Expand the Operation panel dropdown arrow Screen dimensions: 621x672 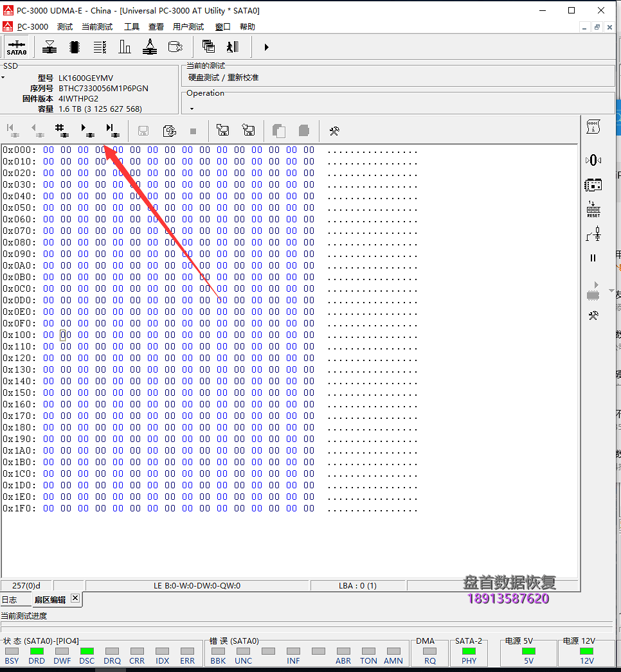click(192, 109)
